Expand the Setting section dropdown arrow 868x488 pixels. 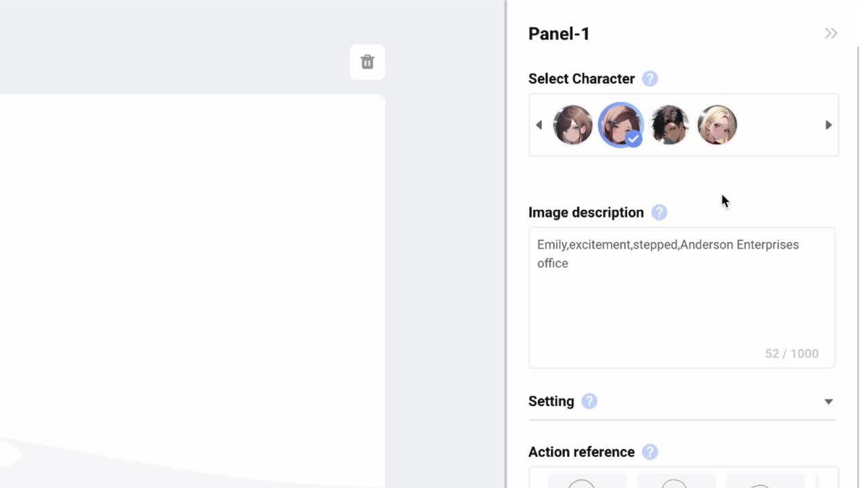pos(828,402)
